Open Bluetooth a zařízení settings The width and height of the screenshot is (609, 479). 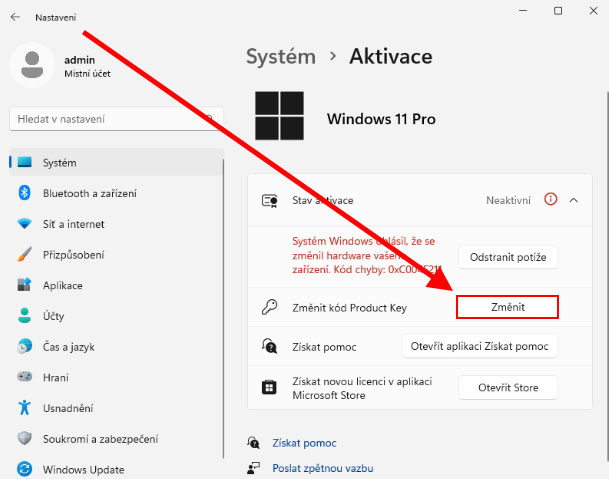click(x=116, y=193)
